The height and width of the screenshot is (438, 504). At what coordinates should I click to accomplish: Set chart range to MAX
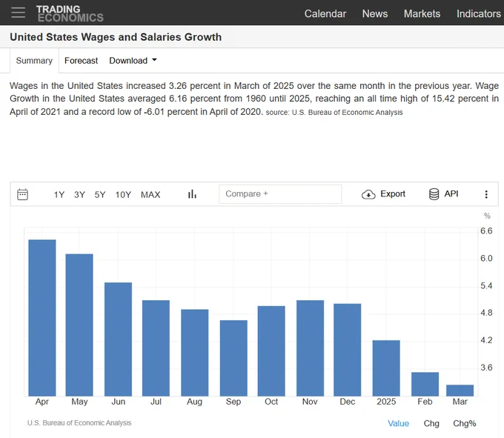[150, 194]
